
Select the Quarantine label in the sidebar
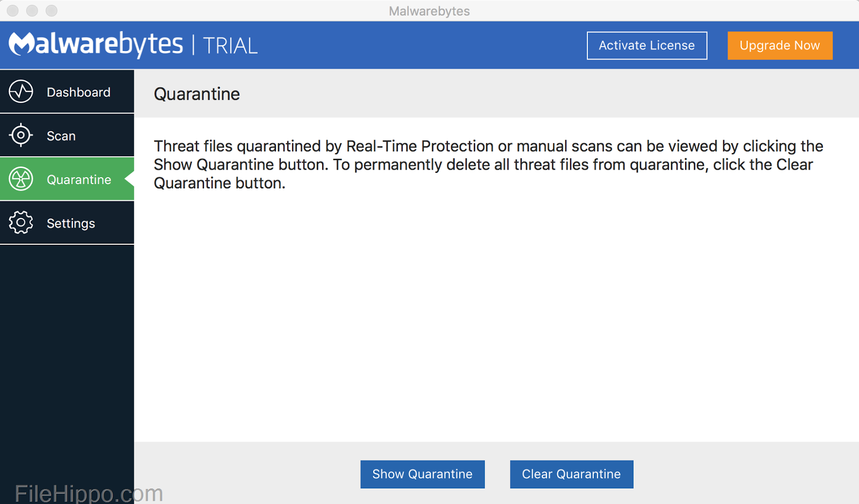[x=79, y=180]
